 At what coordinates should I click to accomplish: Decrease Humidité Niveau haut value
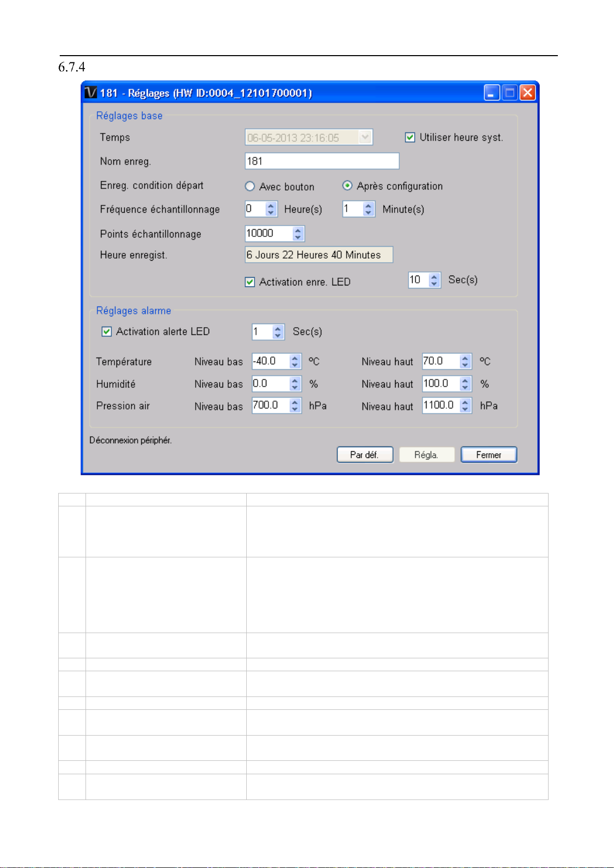pyautogui.click(x=466, y=387)
